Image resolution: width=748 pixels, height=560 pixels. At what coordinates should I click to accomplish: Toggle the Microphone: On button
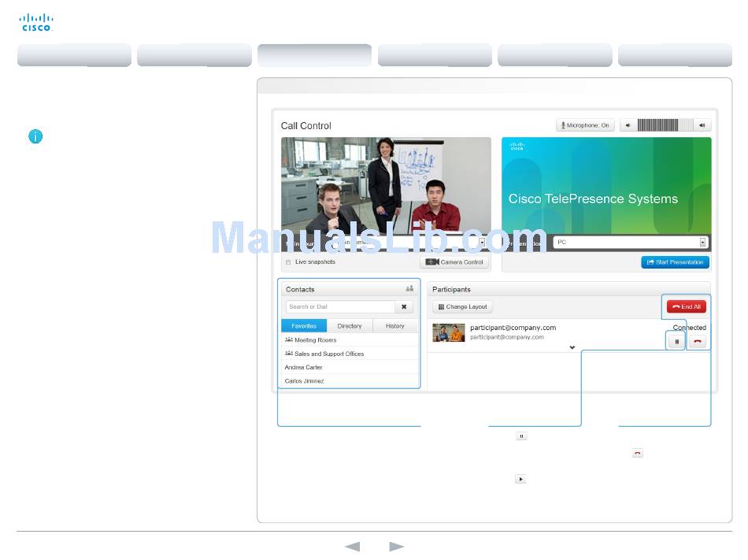(x=585, y=125)
